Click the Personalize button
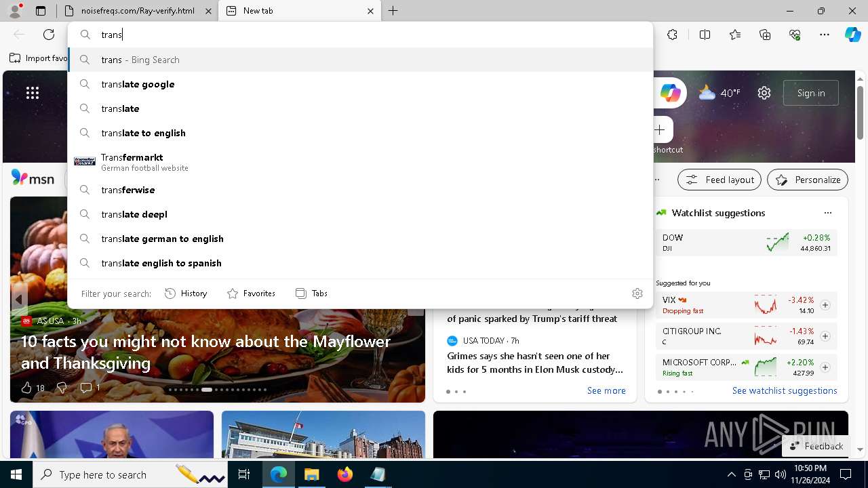The image size is (868, 488). pos(808,180)
